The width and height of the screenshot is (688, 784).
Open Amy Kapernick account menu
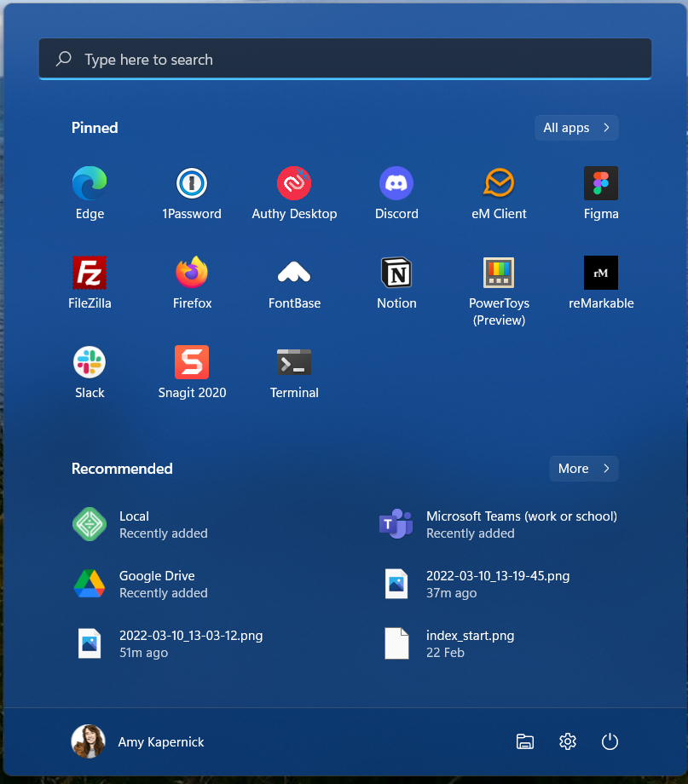[138, 741]
